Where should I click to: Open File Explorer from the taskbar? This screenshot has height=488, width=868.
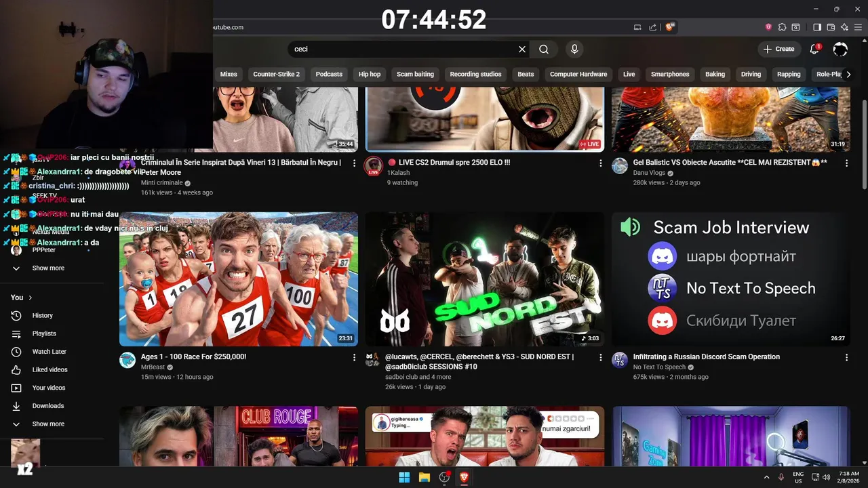point(425,477)
